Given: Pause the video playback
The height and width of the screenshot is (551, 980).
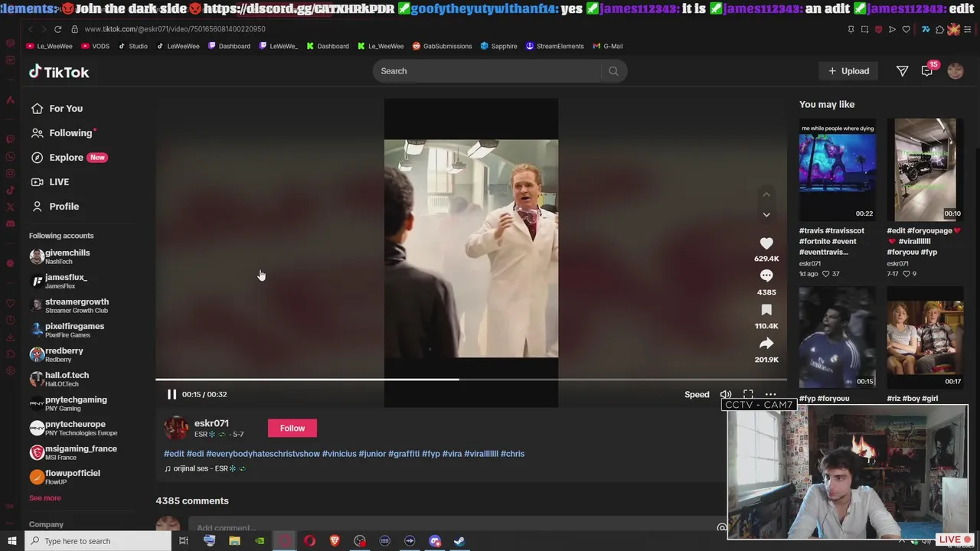Looking at the screenshot, I should click(x=171, y=394).
